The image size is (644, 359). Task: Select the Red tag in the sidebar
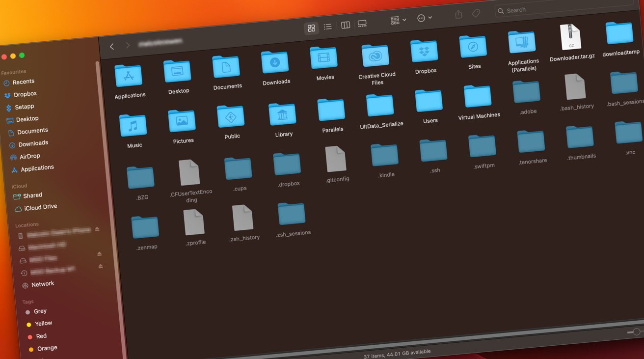[41, 336]
